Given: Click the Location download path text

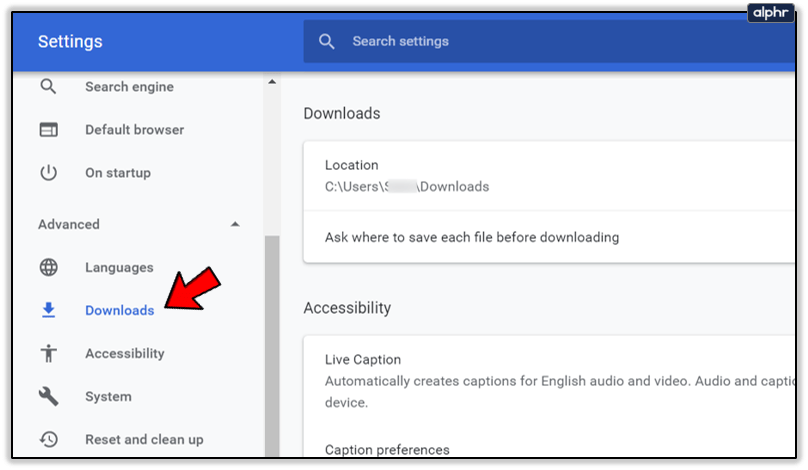Looking at the screenshot, I should (x=407, y=187).
